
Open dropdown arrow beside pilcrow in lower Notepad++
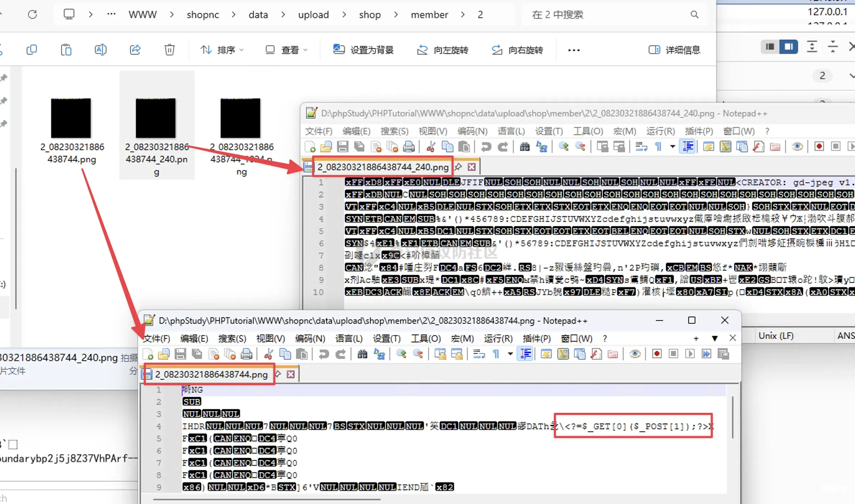[x=510, y=354]
